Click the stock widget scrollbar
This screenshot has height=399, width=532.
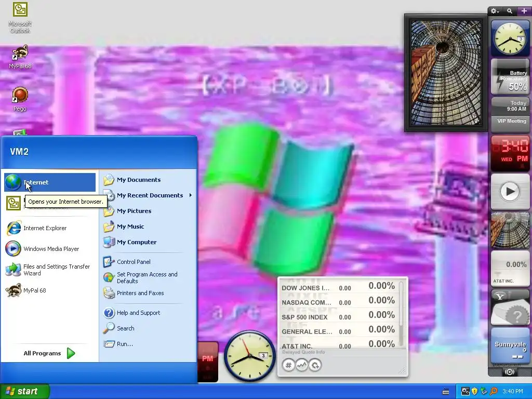click(401, 314)
